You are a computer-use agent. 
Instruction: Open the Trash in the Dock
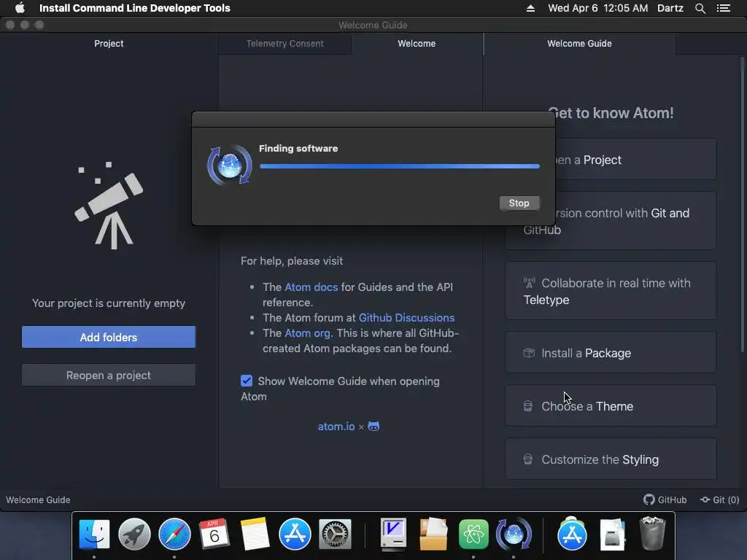coord(652,534)
